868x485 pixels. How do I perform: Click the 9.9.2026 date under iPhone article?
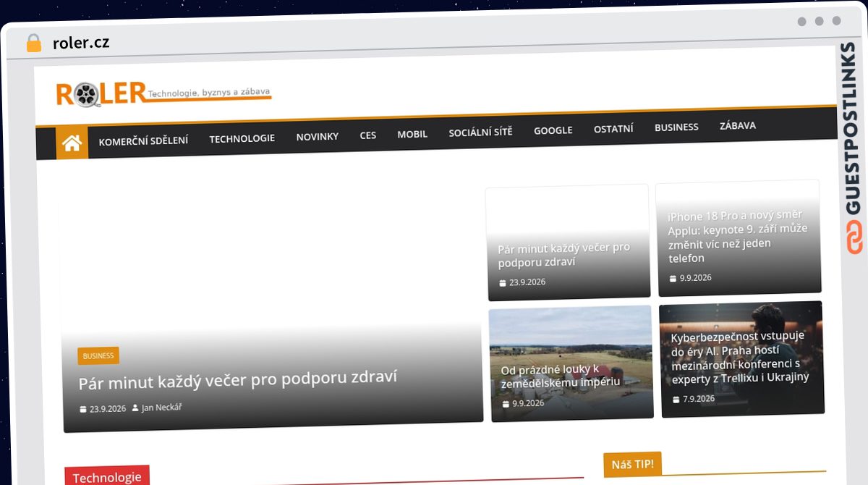pos(696,278)
